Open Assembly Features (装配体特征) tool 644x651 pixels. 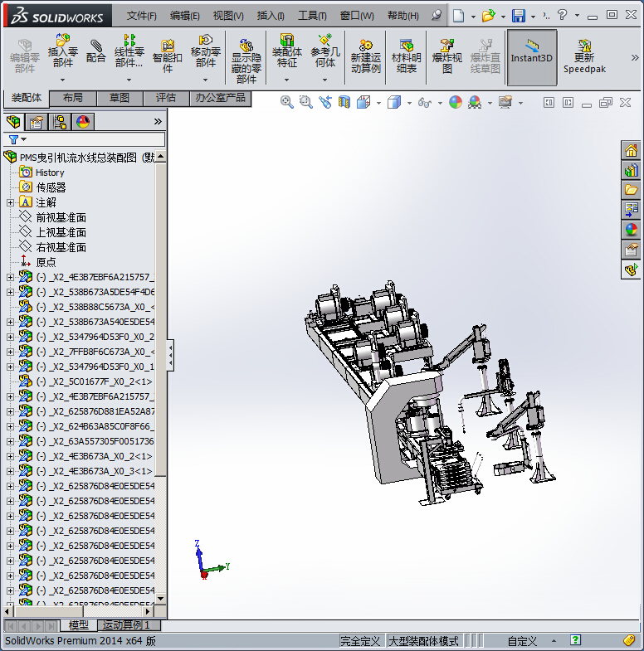pos(286,51)
